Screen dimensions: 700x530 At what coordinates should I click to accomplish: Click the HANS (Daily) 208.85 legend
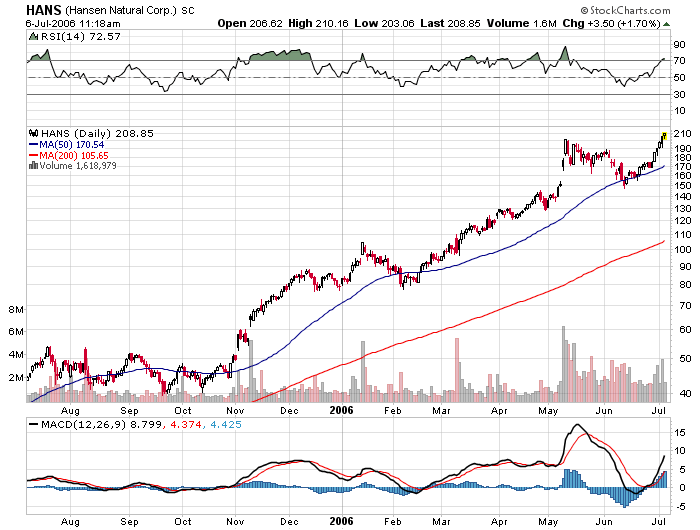(97, 134)
